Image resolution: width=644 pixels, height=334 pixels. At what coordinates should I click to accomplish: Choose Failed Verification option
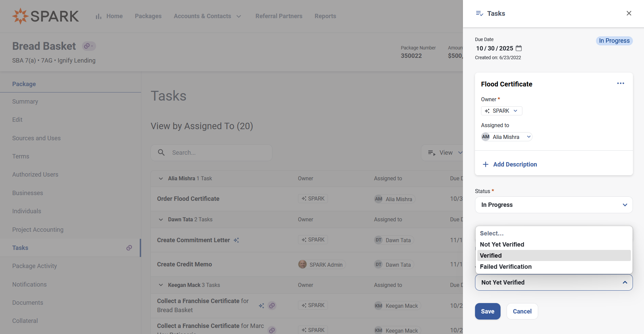506,267
